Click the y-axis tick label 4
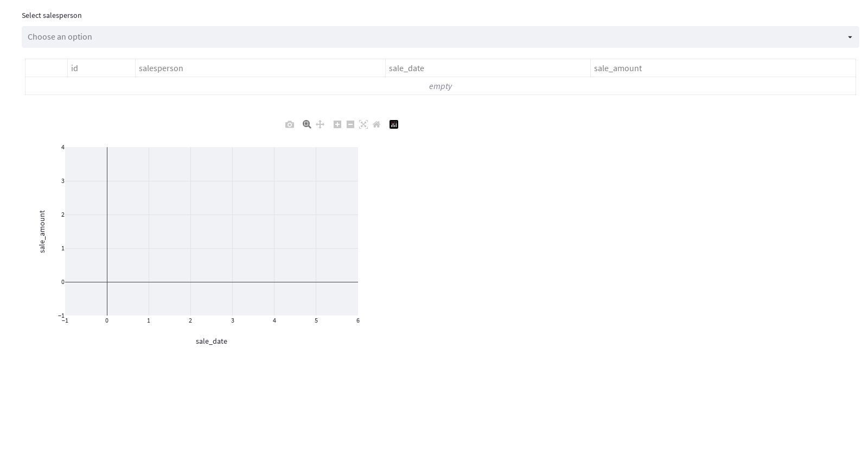Screen dimensions: 868x454 click(63, 147)
